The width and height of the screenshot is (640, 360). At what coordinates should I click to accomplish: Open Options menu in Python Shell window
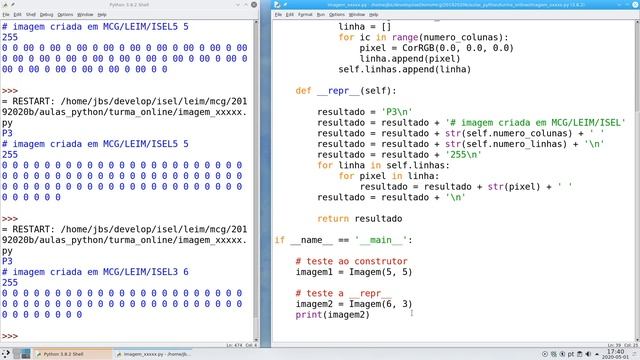coord(65,15)
